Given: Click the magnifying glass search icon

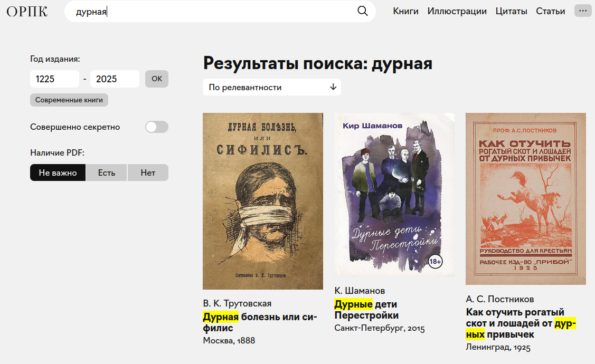Looking at the screenshot, I should tap(362, 12).
